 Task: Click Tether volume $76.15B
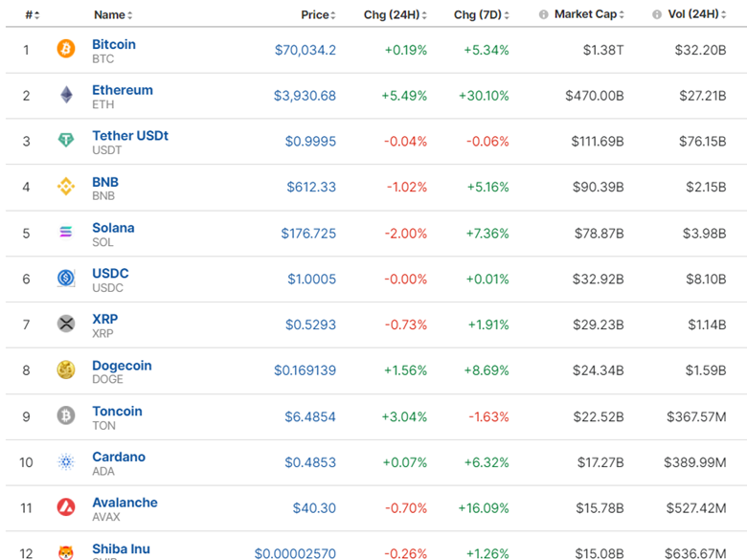703,142
